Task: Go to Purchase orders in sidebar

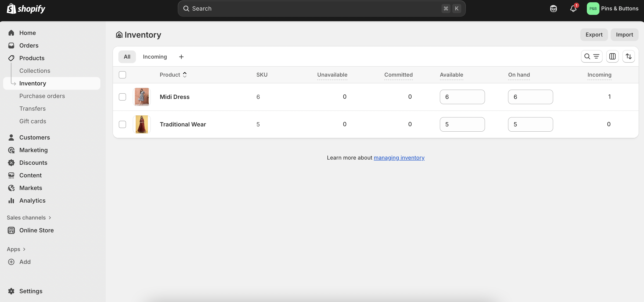Action: [42, 96]
